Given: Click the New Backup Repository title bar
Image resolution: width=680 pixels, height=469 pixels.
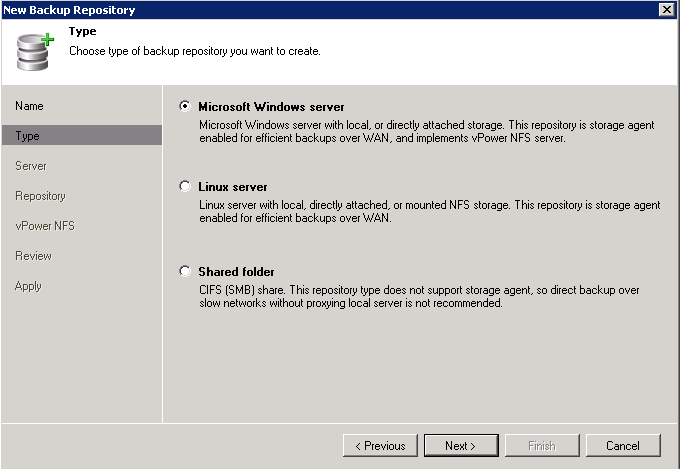Looking at the screenshot, I should pos(330,10).
